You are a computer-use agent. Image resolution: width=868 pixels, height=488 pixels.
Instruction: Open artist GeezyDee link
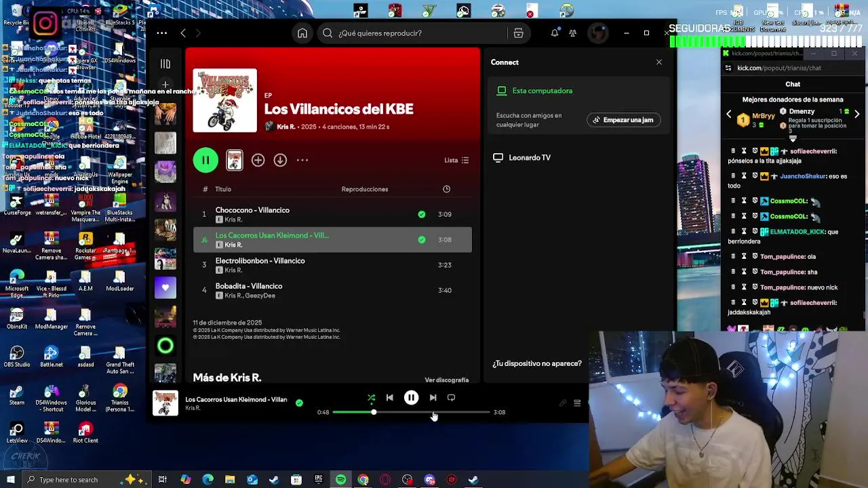coord(260,296)
